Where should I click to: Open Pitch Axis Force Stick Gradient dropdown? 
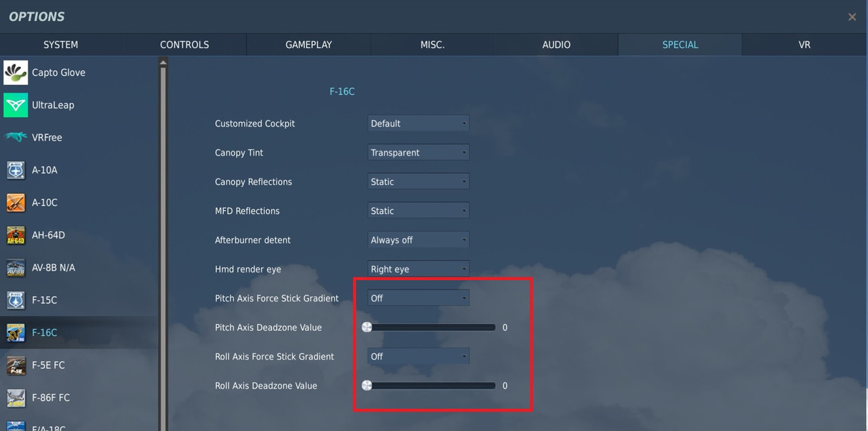[x=418, y=298]
